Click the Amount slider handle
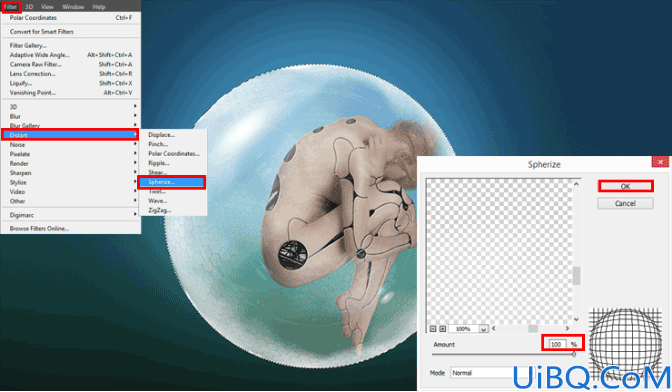Viewport: 672px width, 392px height. click(x=573, y=354)
